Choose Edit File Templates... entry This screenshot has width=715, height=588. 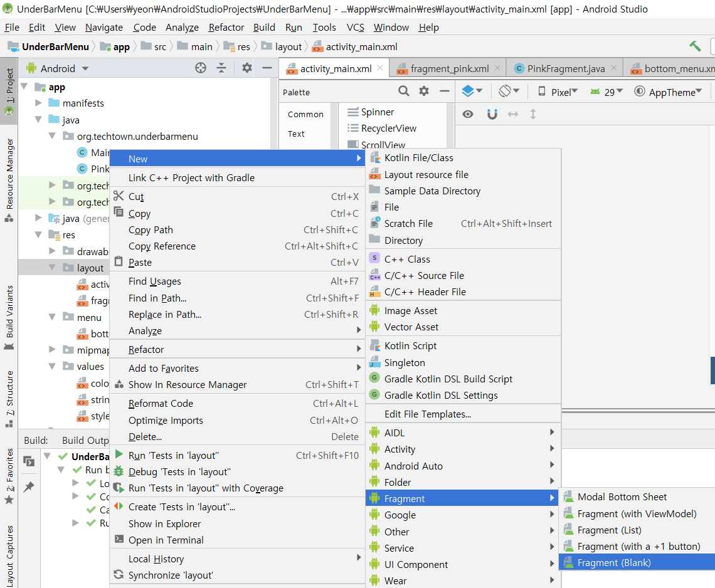463,414
